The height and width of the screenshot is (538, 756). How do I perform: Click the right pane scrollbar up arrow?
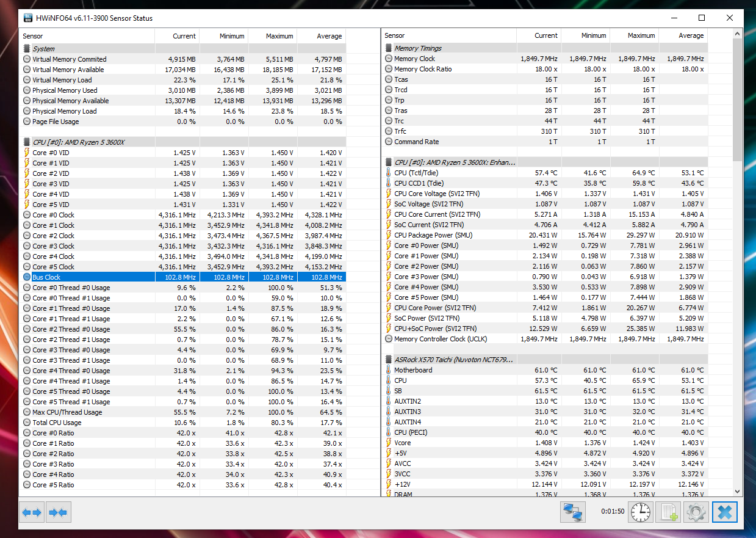point(738,34)
